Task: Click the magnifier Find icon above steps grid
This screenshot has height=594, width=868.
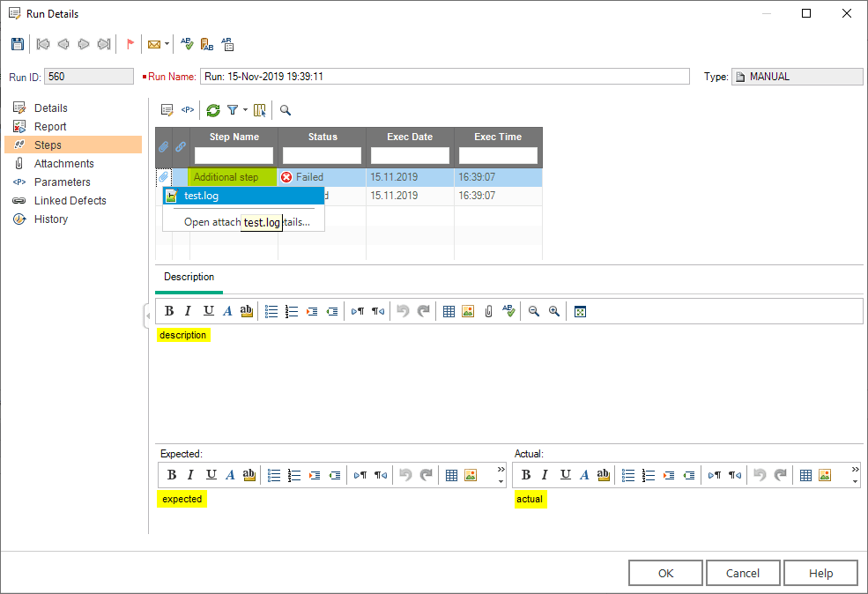Action: [x=286, y=110]
